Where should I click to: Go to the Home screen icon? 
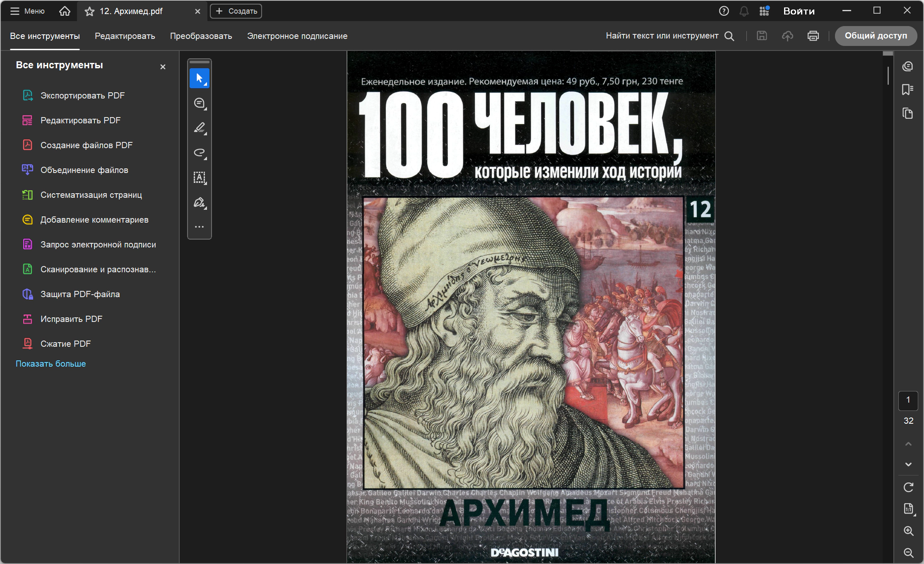point(65,11)
